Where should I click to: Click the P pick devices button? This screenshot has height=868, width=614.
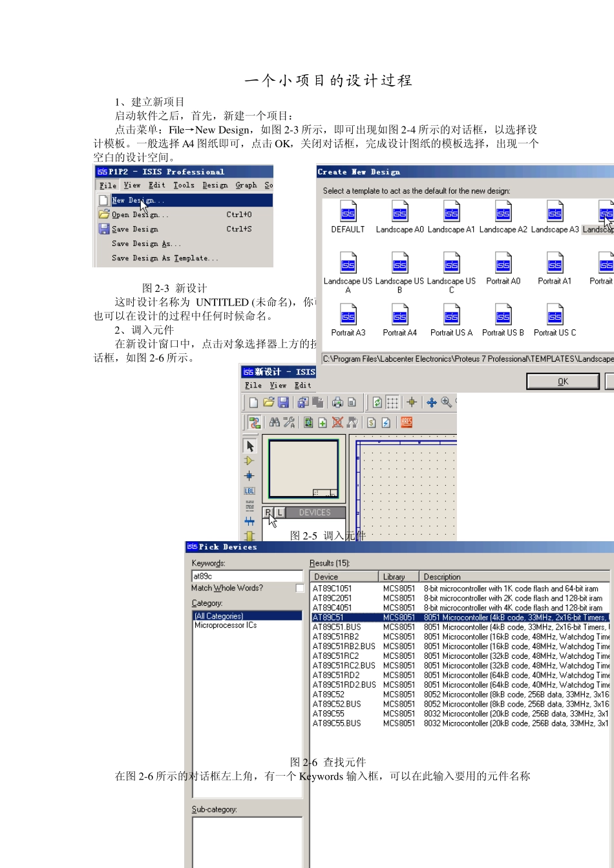click(268, 512)
